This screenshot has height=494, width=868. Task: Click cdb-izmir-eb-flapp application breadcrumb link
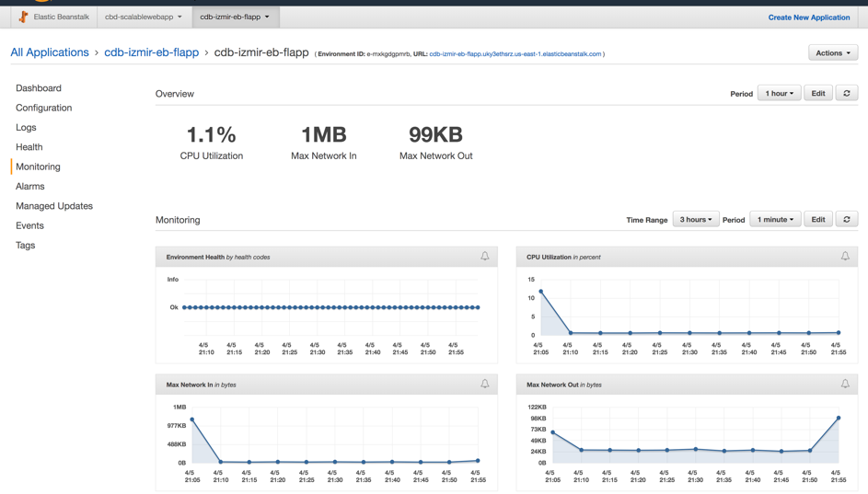click(x=152, y=52)
